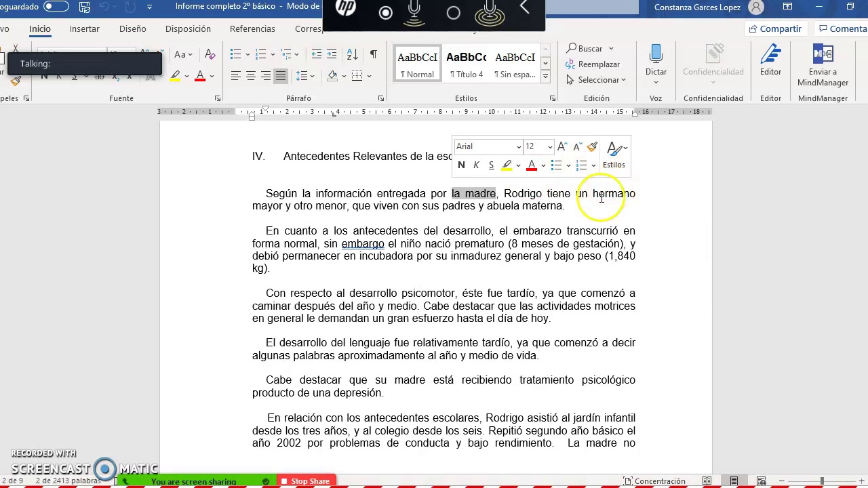Open the mini toolbar font size dropdown
868x488 pixels.
coord(550,147)
